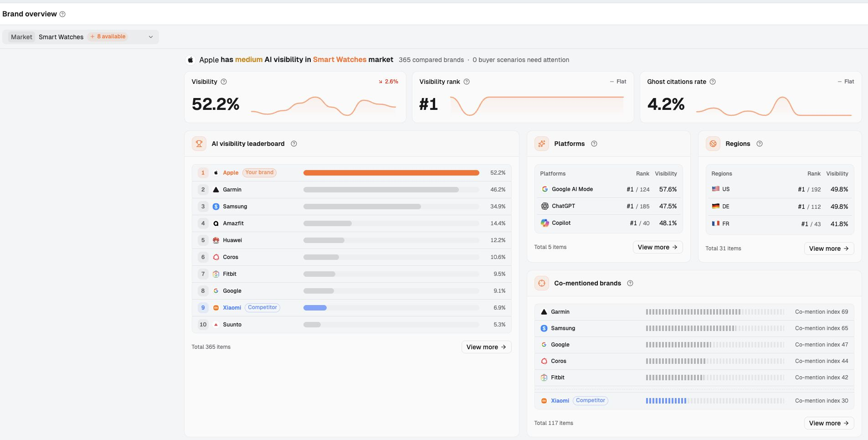Image resolution: width=868 pixels, height=440 pixels.
Task: Click the Ghost citations rate sparkline chart
Action: click(x=774, y=106)
